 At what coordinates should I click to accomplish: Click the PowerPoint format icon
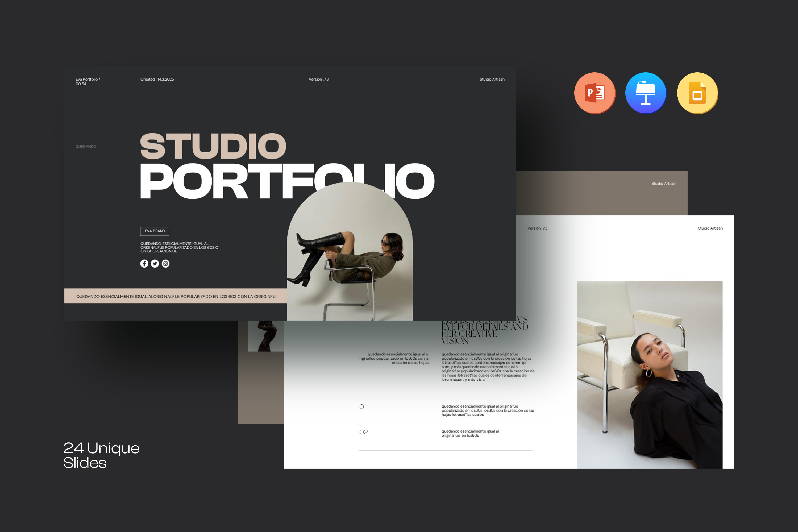[595, 93]
